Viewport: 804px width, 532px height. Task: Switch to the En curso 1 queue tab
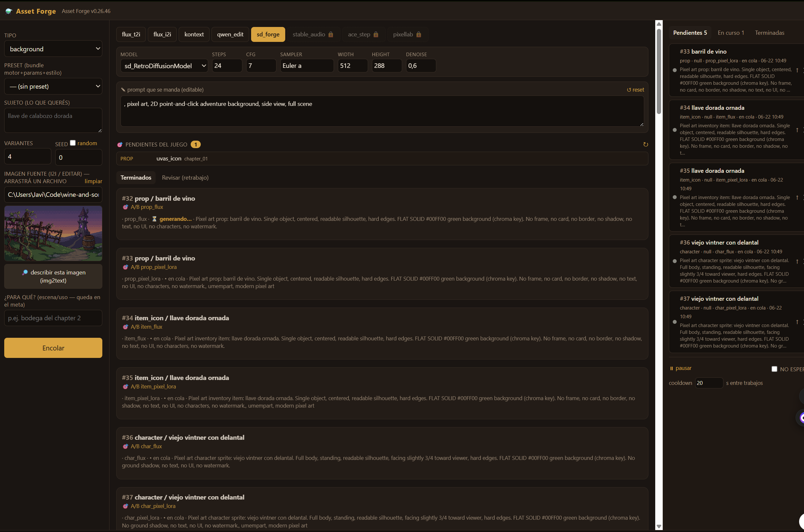(x=731, y=32)
